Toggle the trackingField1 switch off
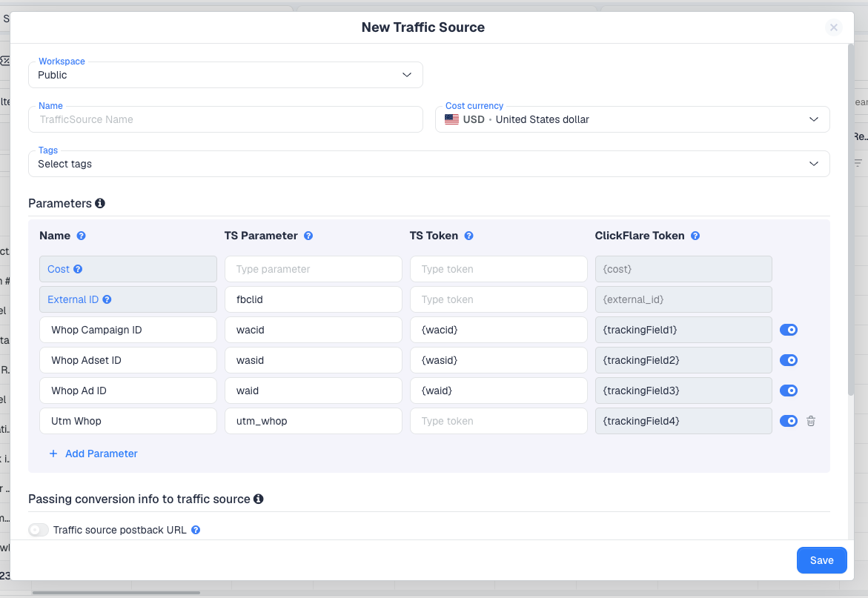Screen dimensions: 868x598 [x=788, y=330]
